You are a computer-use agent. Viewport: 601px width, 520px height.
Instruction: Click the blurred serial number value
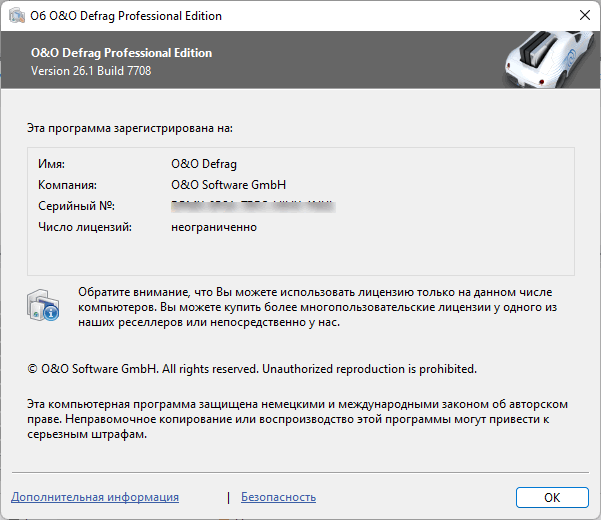point(252,206)
